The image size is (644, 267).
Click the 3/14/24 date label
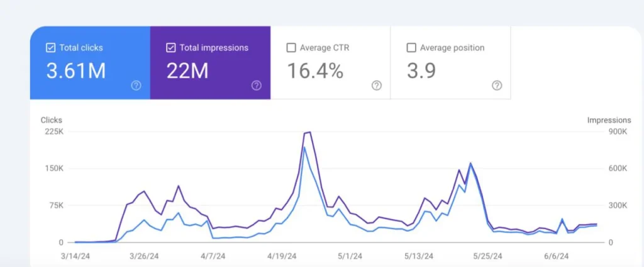(x=75, y=256)
